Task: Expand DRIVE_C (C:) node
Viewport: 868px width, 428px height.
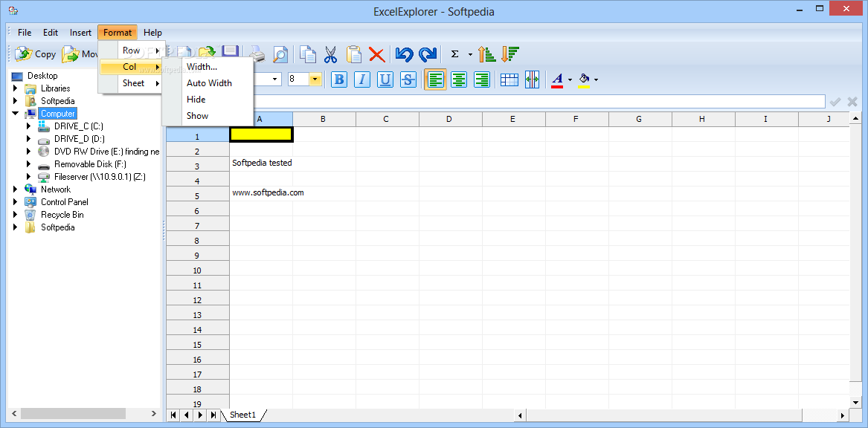Action: coord(29,126)
